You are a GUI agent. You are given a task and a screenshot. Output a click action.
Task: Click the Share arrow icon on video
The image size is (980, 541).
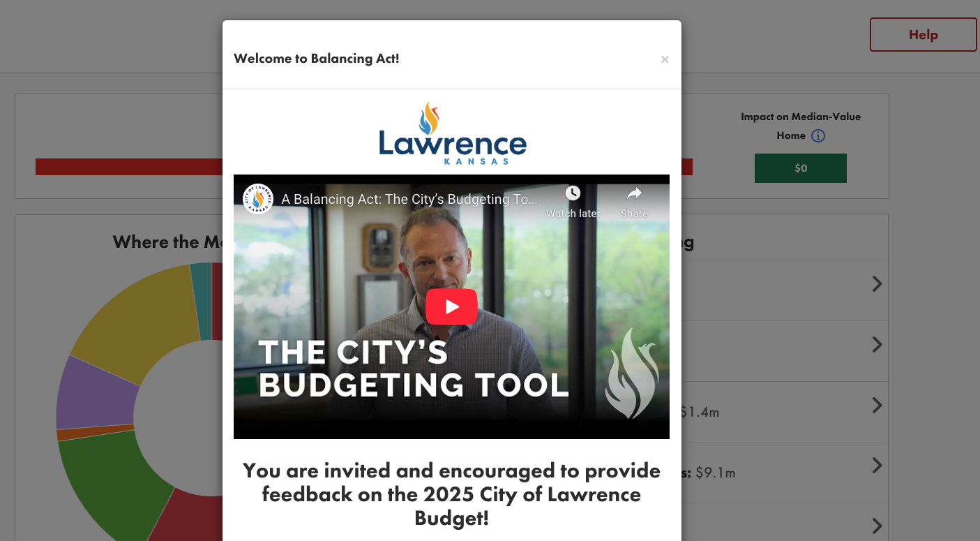click(x=634, y=193)
